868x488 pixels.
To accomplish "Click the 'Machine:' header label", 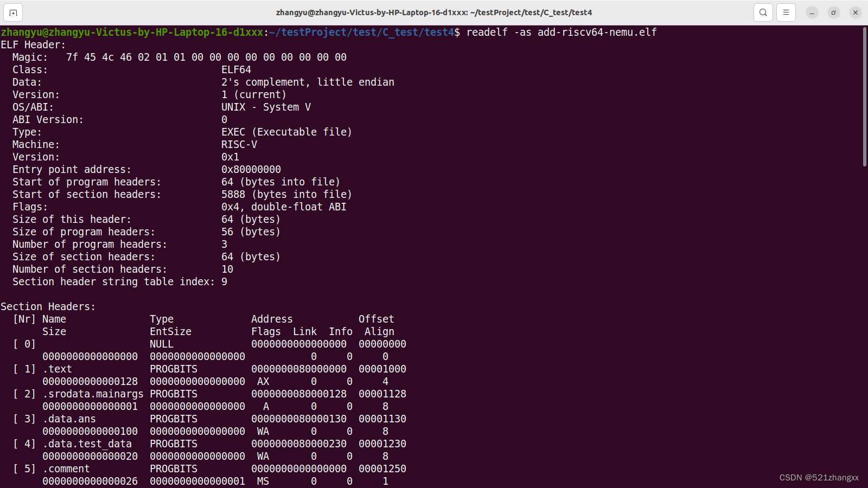I will click(x=36, y=144).
